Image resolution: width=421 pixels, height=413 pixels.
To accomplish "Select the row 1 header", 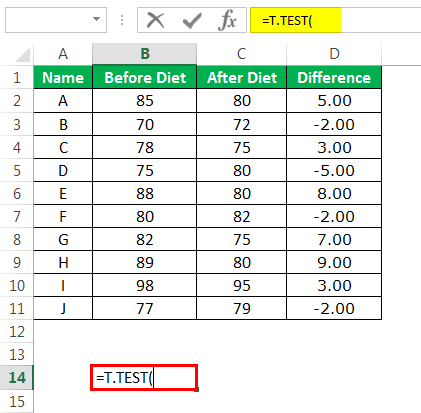I will pyautogui.click(x=17, y=78).
